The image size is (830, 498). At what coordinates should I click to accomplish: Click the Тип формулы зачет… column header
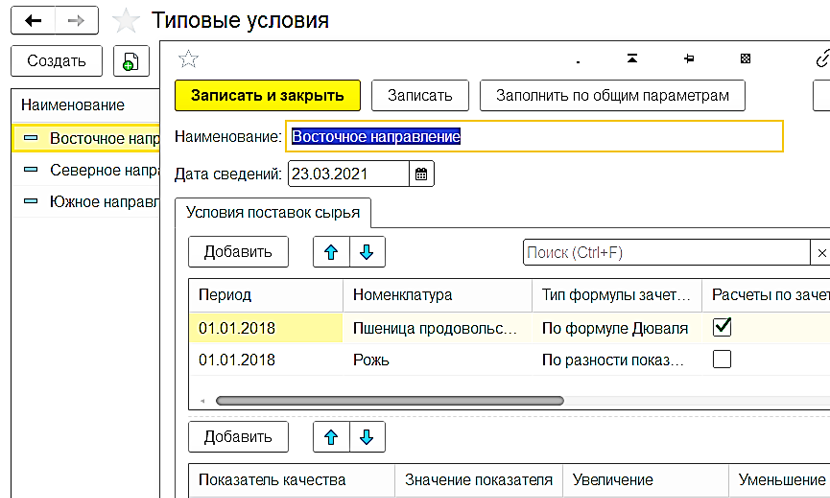(617, 295)
